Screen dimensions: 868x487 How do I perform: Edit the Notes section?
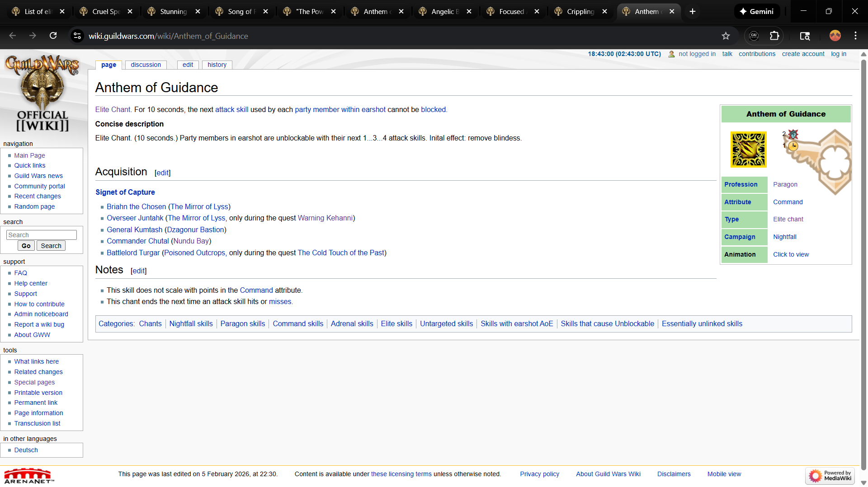138,271
